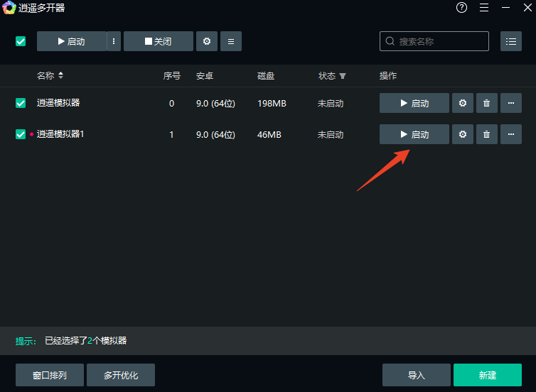Click the 序号 column header

click(x=171, y=75)
